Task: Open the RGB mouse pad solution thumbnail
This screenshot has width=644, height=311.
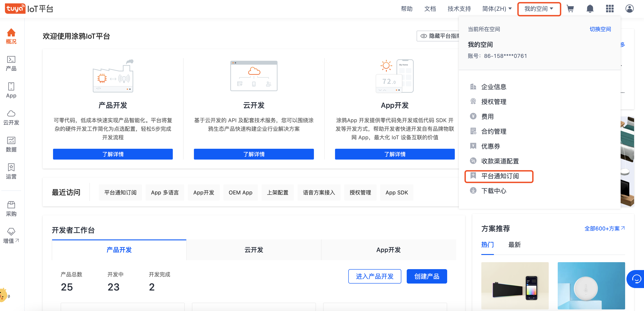Action: tap(515, 286)
